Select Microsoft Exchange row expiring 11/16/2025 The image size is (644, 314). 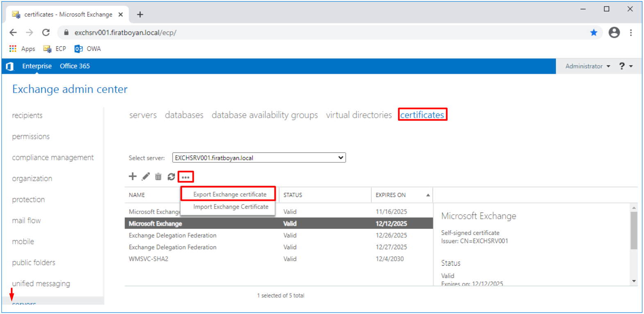click(x=279, y=212)
